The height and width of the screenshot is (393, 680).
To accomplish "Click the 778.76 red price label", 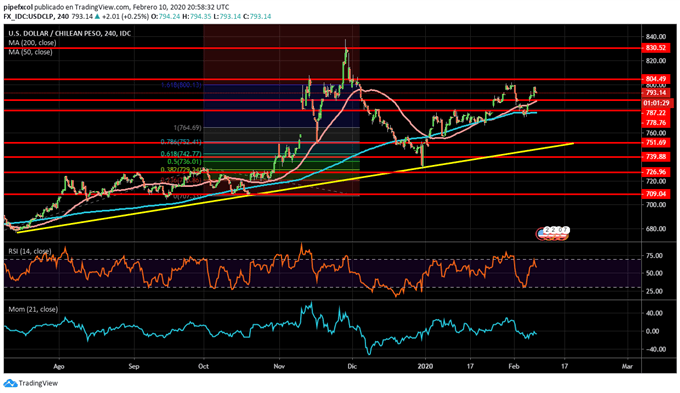I will (x=655, y=123).
